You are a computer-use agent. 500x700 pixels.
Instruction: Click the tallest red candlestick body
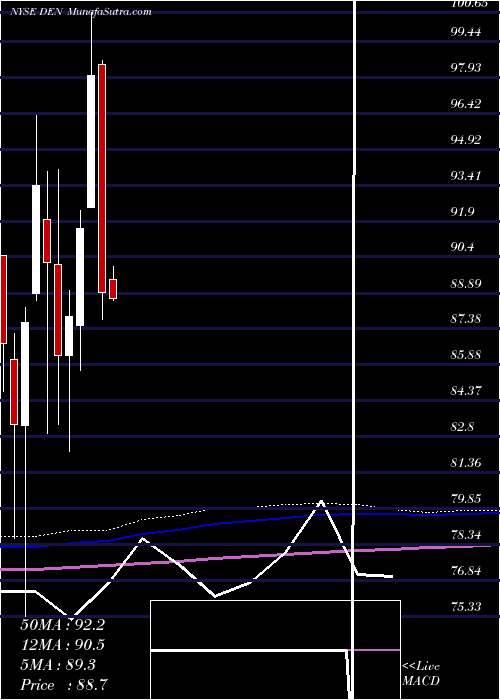coord(102,178)
